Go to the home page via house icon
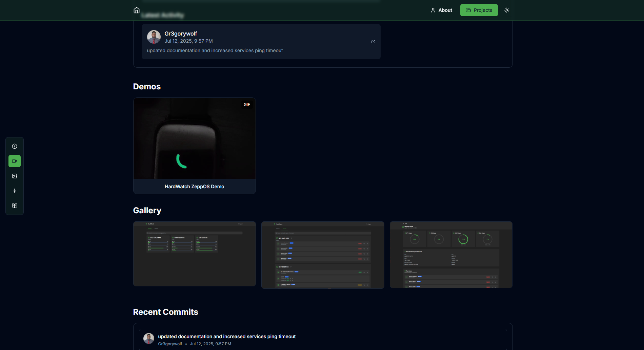The height and width of the screenshot is (350, 644). click(137, 10)
